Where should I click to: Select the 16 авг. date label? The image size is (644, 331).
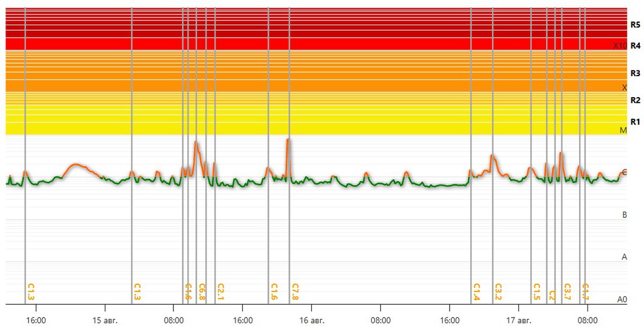311,321
